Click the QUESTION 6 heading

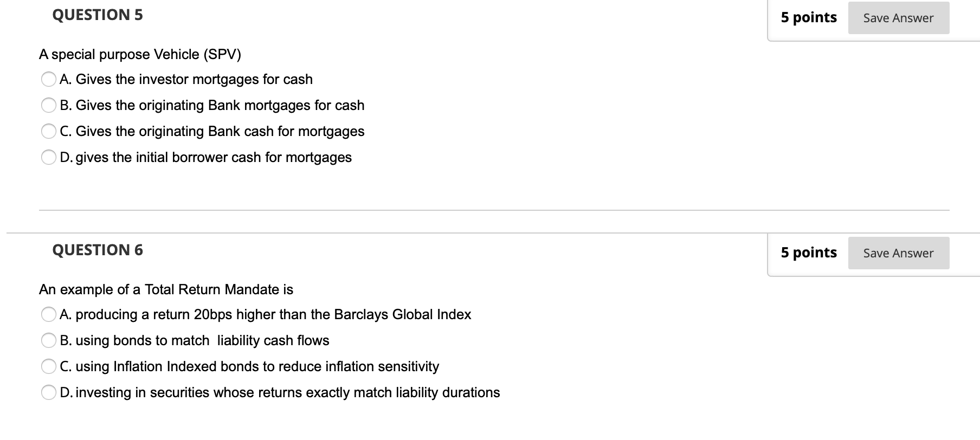click(x=96, y=250)
